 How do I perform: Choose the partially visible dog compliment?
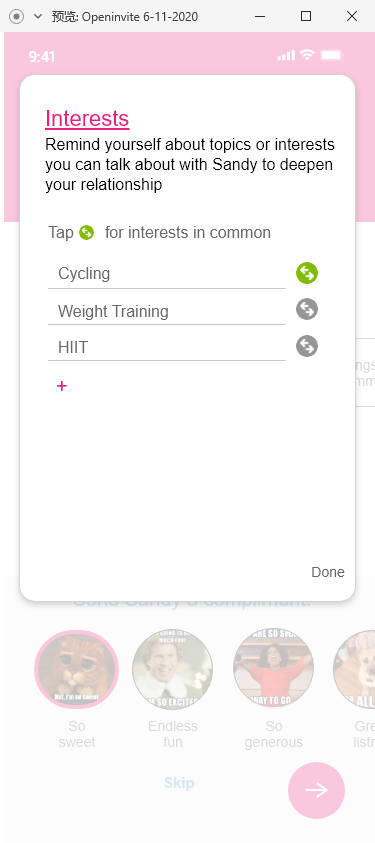(355, 669)
